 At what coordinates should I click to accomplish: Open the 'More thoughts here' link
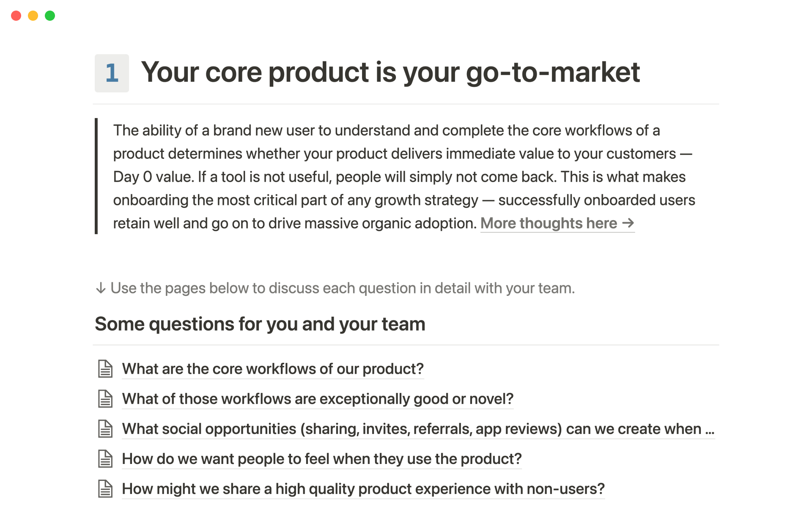557,223
